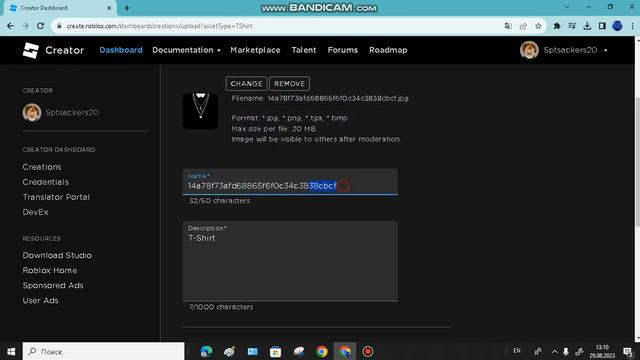Bookmark this page with the star icon
This screenshot has height=360, width=640.
(538, 26)
